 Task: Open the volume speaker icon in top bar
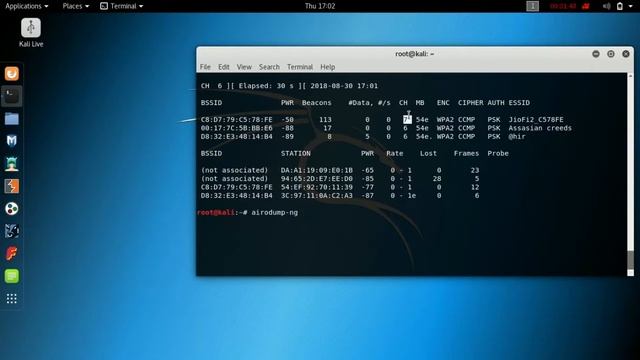tap(607, 6)
